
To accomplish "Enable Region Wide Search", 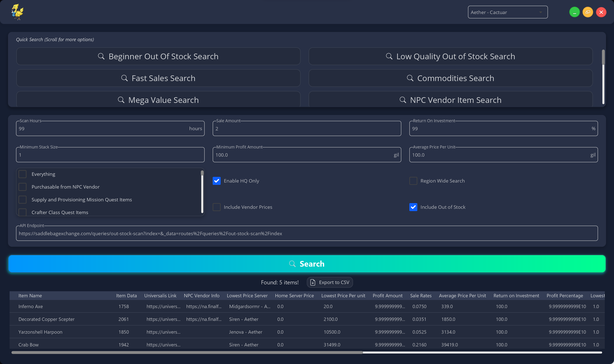I will click(413, 181).
